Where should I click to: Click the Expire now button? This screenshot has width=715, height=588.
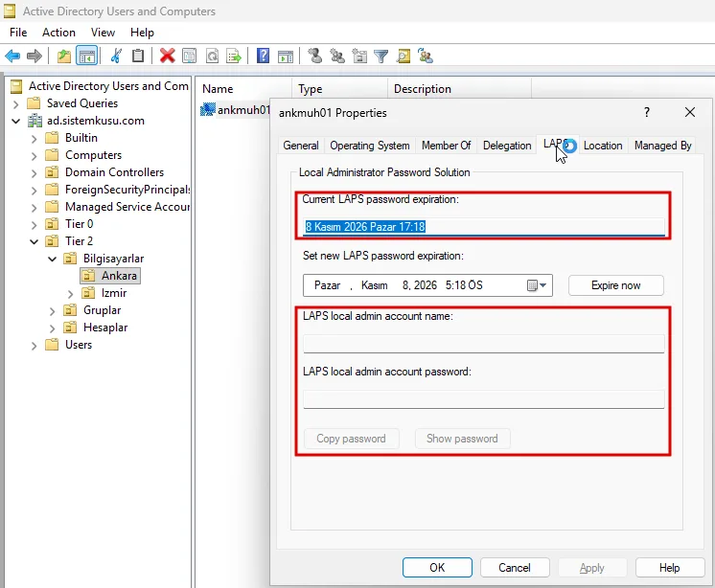coord(615,285)
